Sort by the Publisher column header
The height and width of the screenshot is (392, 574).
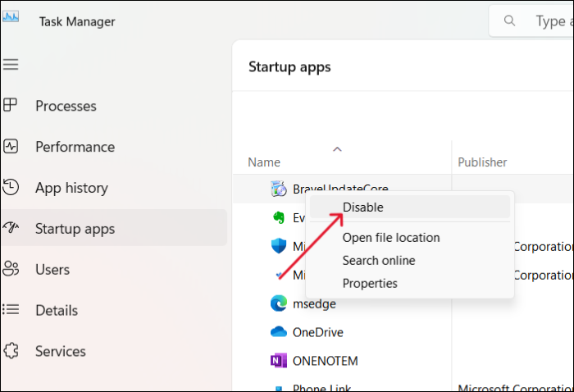click(x=482, y=162)
